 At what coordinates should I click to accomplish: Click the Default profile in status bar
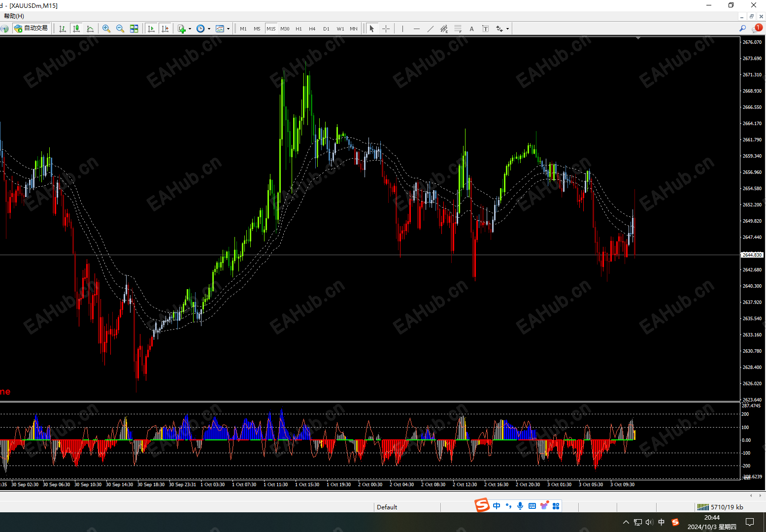[x=387, y=507]
